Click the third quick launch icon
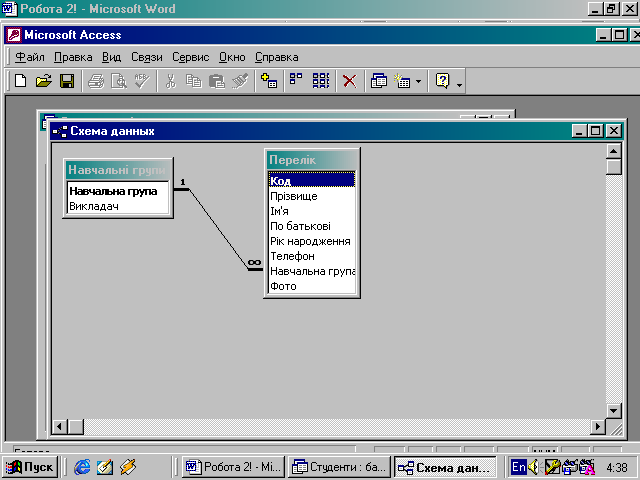This screenshot has height=480, width=640. click(128, 467)
